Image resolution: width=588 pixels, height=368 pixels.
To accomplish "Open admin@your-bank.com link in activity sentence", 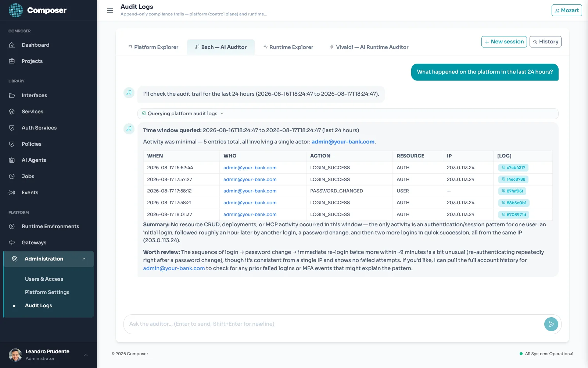I will click(343, 142).
